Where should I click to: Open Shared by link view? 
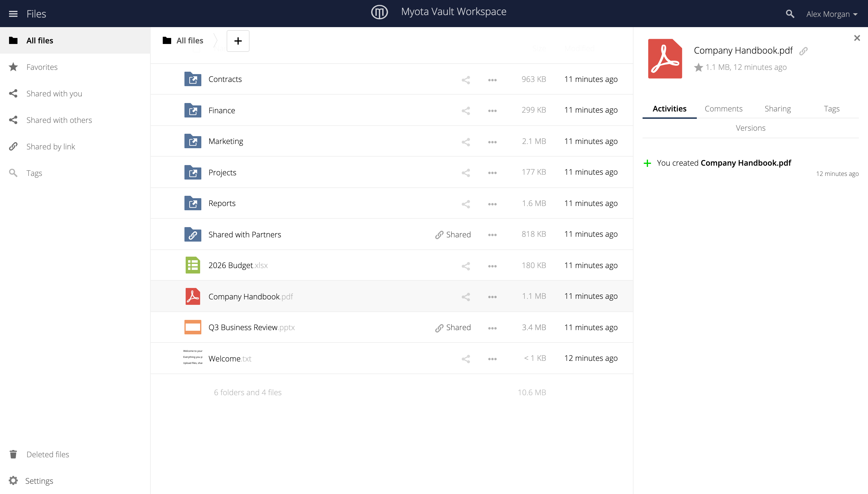(75, 146)
